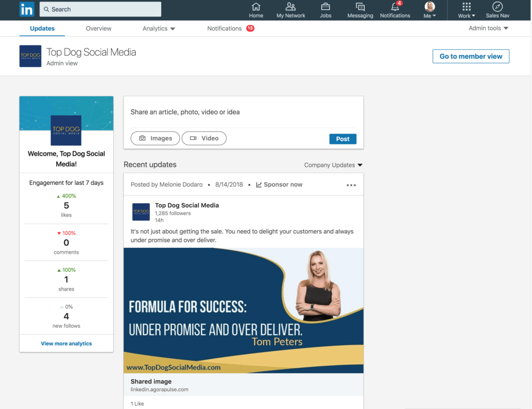This screenshot has width=532, height=409.
Task: Click the 0 comments engagement stat
Action: [x=66, y=243]
